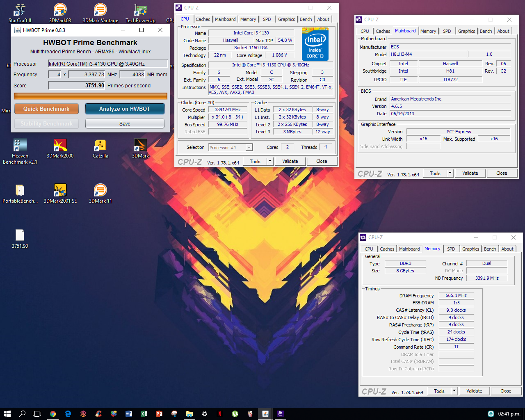Image resolution: width=525 pixels, height=420 pixels.
Task: Select the 3751.90 file on the desktop
Action: tap(20, 239)
